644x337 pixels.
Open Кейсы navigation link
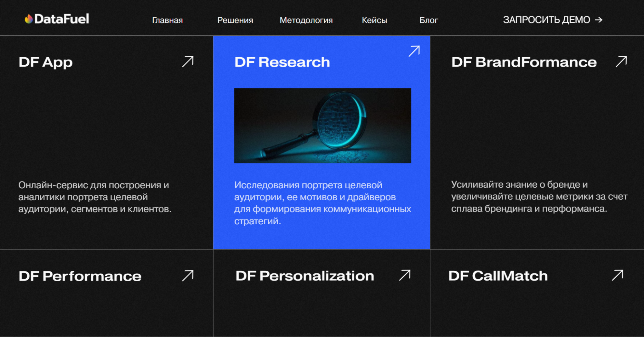tap(374, 20)
